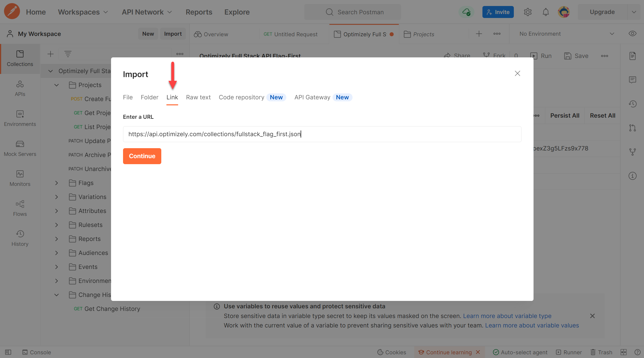
Task: Switch to the File import tab
Action: (128, 97)
